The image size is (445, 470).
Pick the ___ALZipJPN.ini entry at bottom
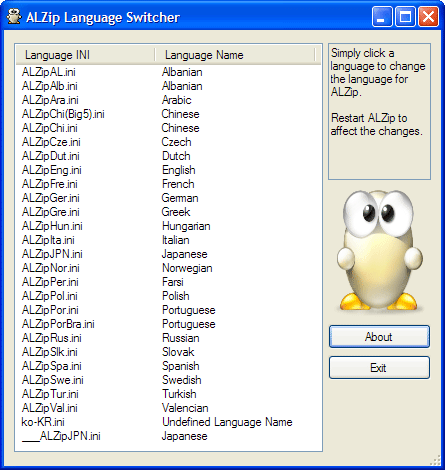[x=169, y=436]
